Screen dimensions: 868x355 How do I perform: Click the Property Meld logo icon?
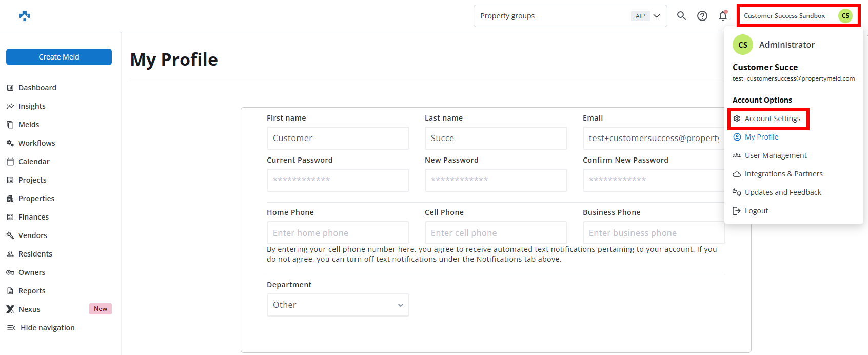tap(25, 16)
